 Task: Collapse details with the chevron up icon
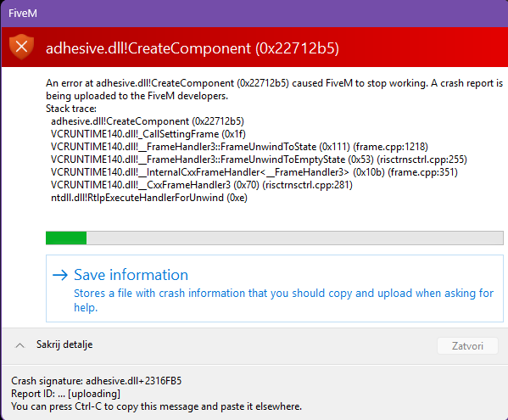20,345
